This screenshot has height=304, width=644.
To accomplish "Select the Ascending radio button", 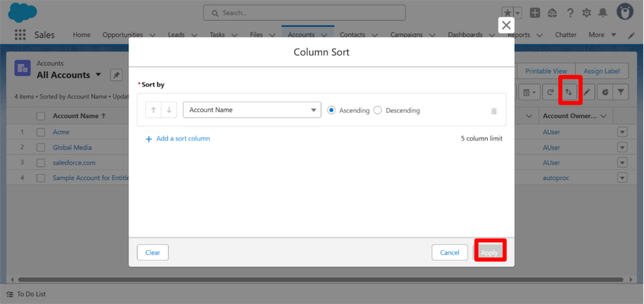I will coord(332,110).
